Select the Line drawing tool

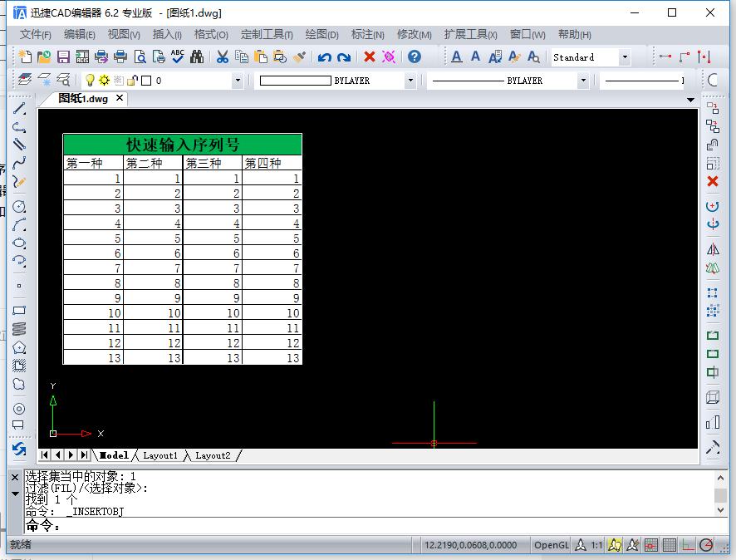tap(19, 109)
